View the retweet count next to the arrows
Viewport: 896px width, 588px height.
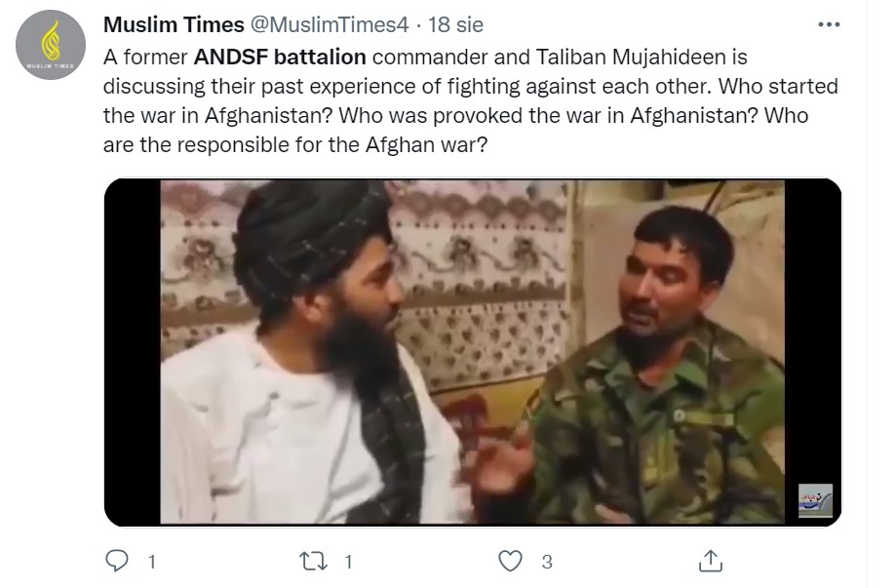[348, 562]
